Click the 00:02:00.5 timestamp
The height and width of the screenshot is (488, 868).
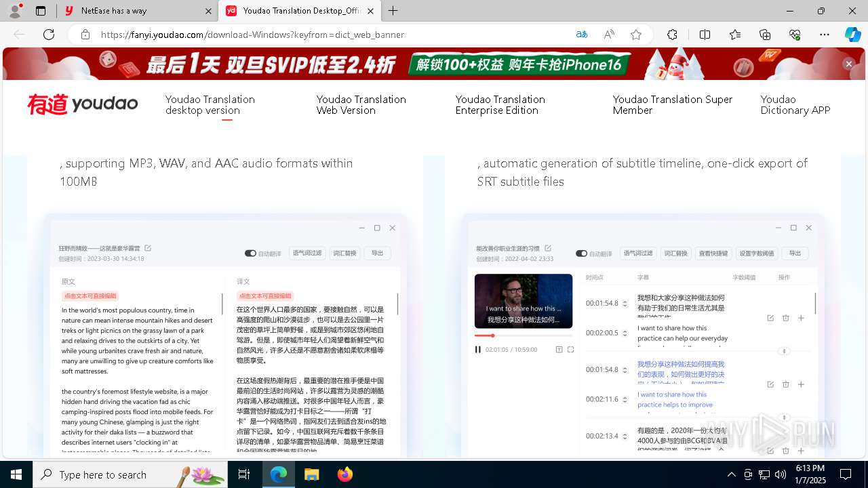tap(602, 333)
